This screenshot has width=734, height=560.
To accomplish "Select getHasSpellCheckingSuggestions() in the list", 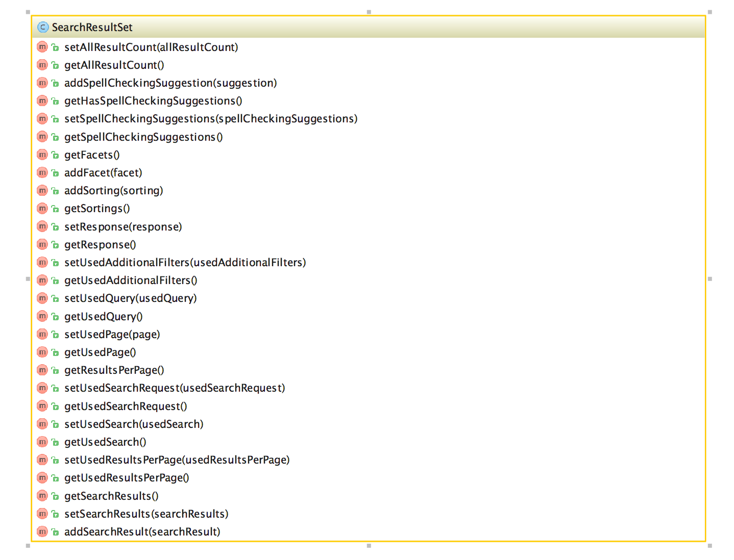I will coord(153,101).
